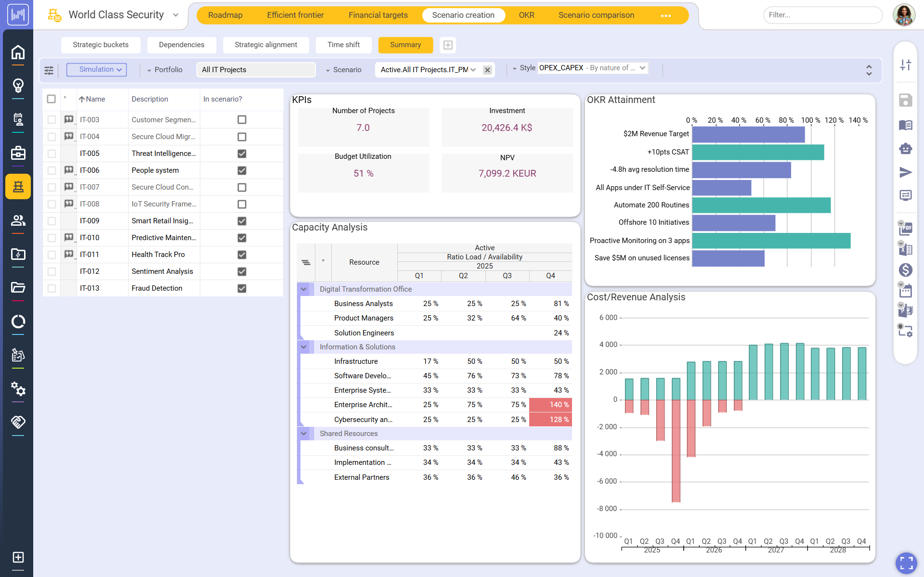
Task: Switch to the Efficient frontier tab
Action: (x=295, y=15)
